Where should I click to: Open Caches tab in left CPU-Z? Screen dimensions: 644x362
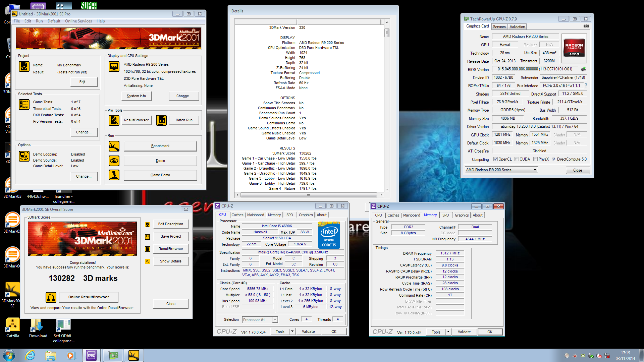point(237,215)
